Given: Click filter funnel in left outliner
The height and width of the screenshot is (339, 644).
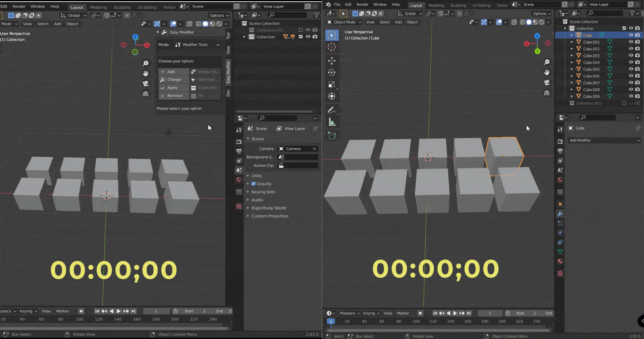Looking at the screenshot, I should tap(316, 15).
